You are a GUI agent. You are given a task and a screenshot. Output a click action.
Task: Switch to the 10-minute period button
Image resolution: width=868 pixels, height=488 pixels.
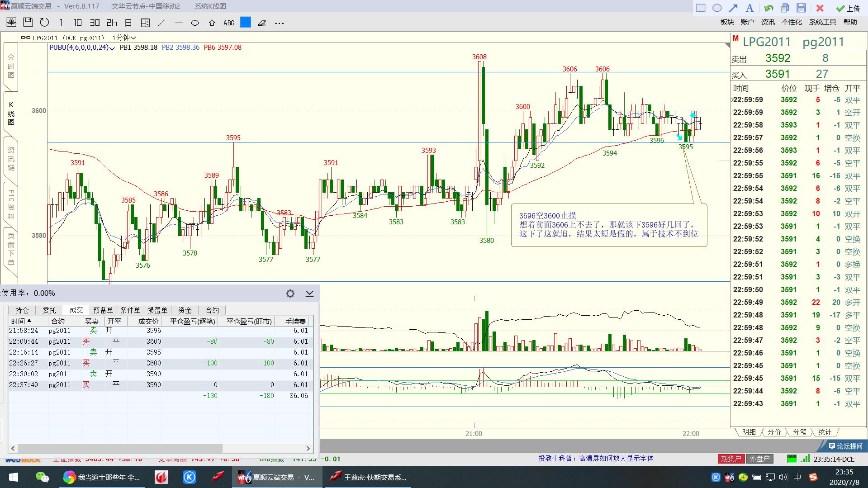click(x=78, y=22)
